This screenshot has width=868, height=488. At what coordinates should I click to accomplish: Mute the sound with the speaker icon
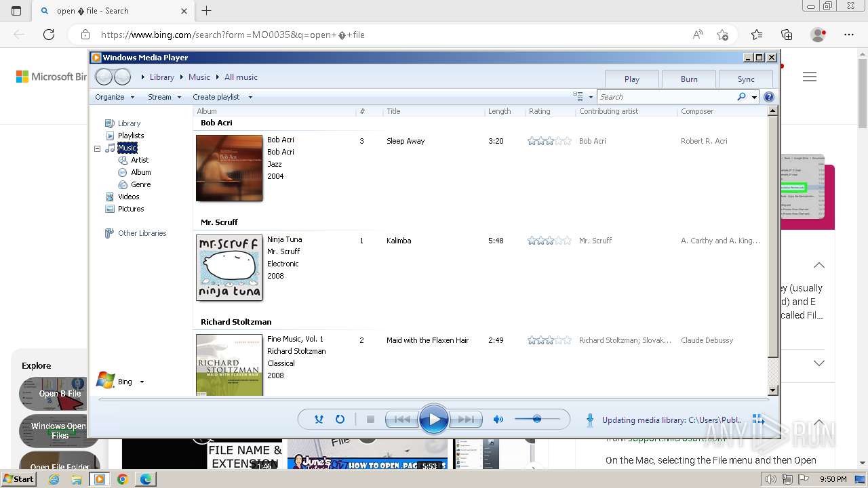tap(498, 420)
